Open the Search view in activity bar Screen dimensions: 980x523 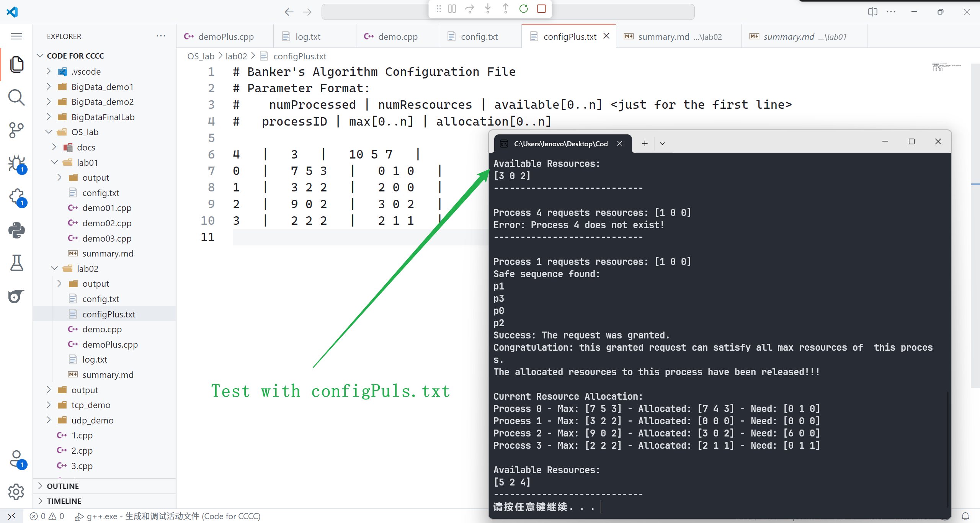tap(16, 97)
